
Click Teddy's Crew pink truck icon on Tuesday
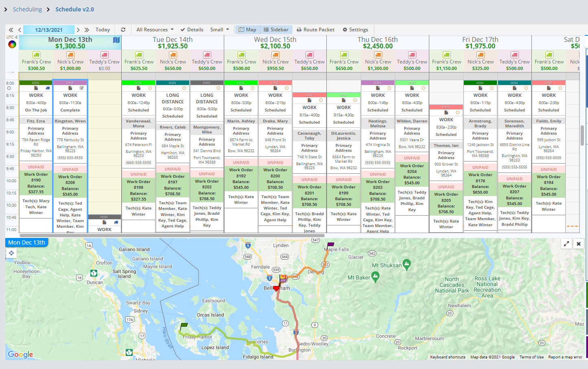pyautogui.click(x=207, y=55)
